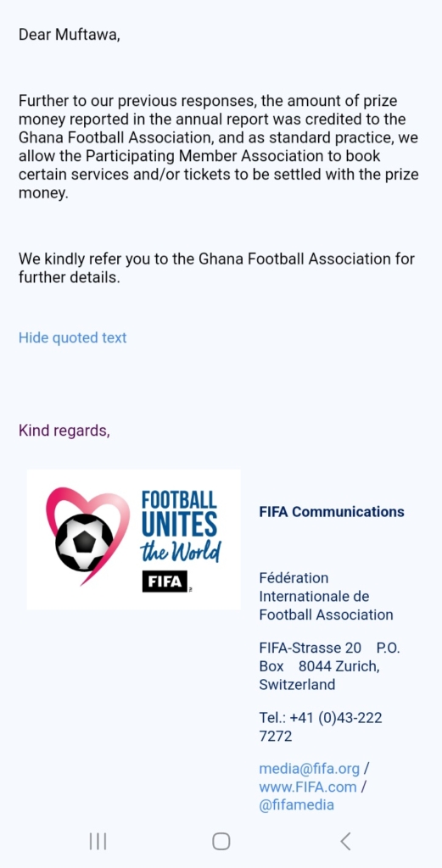Tap the "Kind regards," closing text
442x868 pixels.
(x=64, y=431)
